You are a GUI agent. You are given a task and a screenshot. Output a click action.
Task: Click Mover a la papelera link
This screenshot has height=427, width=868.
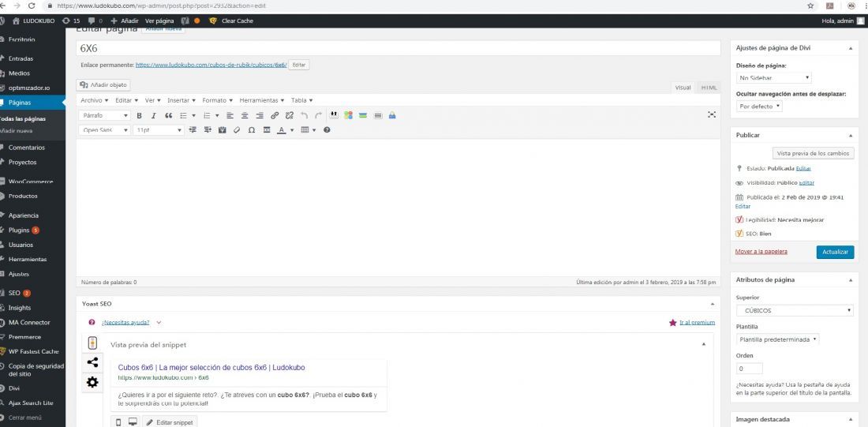tap(761, 252)
